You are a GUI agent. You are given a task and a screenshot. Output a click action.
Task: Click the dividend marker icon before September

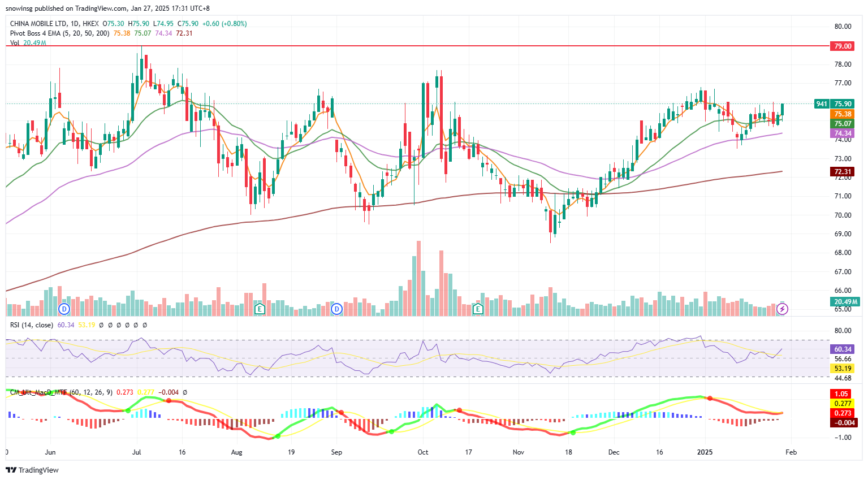(x=337, y=309)
